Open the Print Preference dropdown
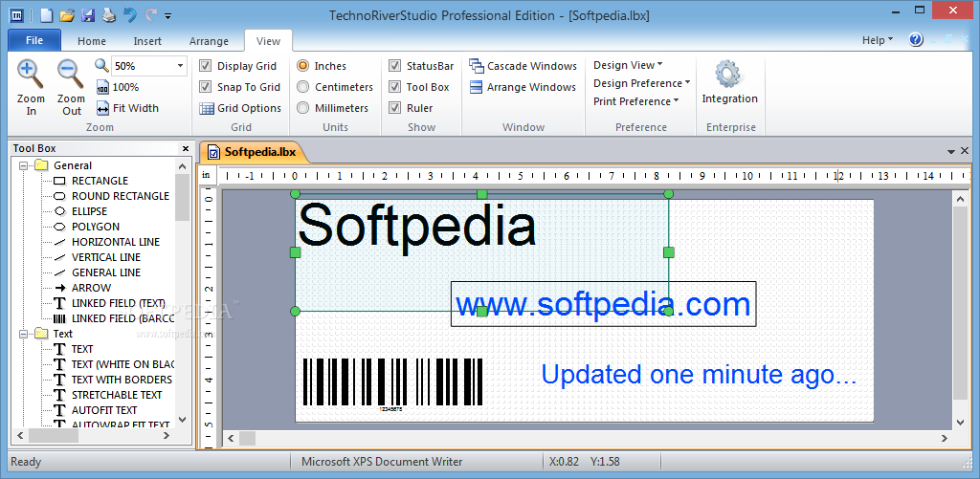 coord(636,101)
